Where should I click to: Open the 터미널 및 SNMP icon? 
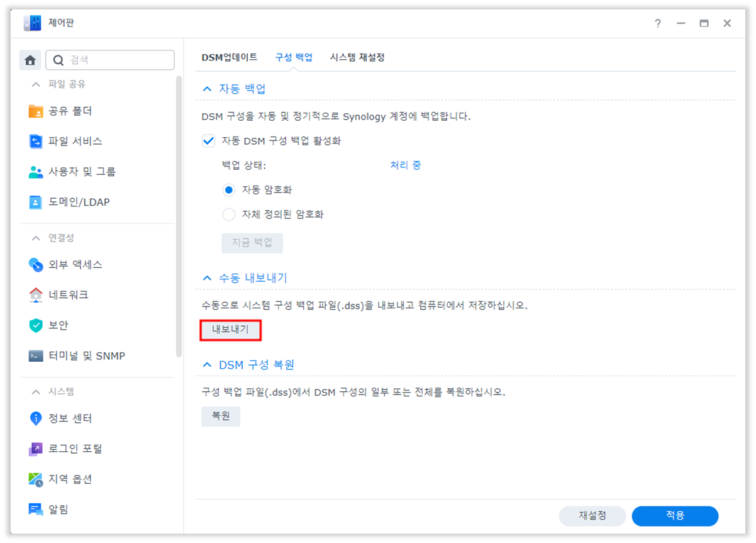[x=36, y=356]
